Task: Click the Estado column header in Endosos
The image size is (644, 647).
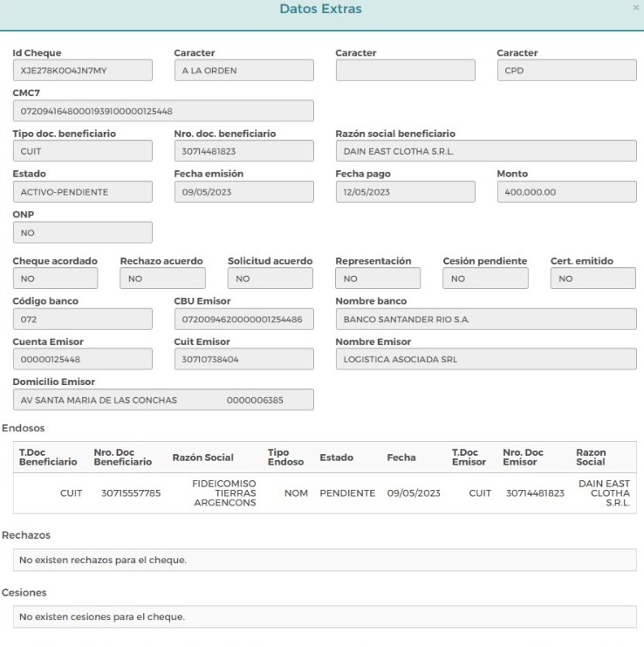Action: [337, 458]
